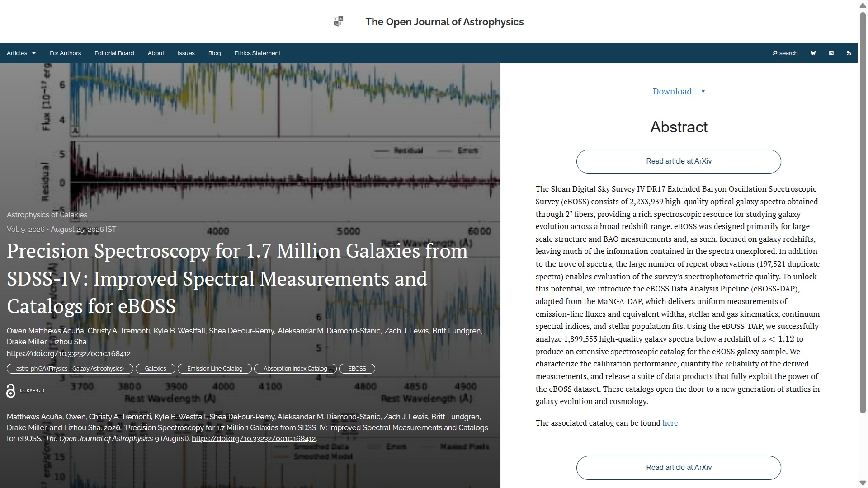
Task: Open the Bluesky butterfly icon link
Action: tap(813, 53)
